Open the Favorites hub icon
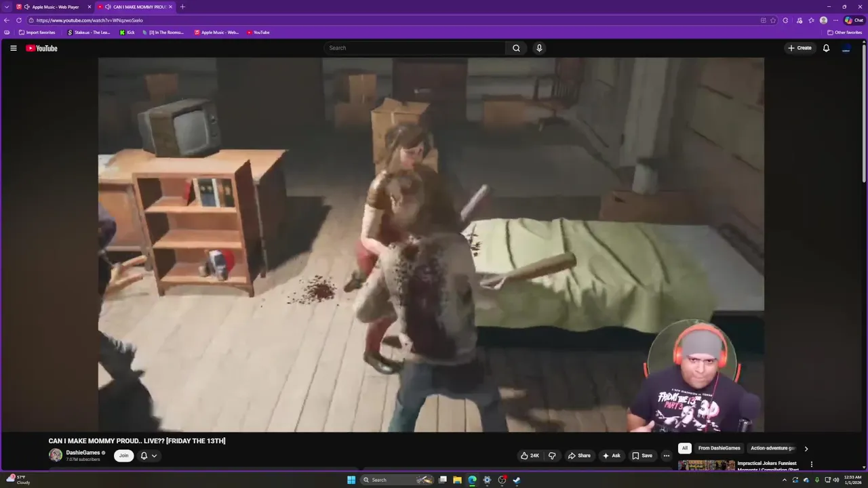868x488 pixels. [x=811, y=20]
